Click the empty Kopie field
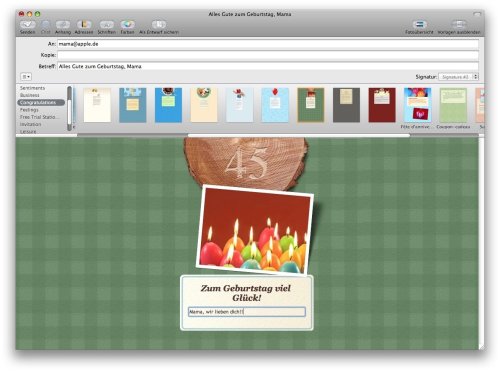The image size is (500, 371). (268, 55)
